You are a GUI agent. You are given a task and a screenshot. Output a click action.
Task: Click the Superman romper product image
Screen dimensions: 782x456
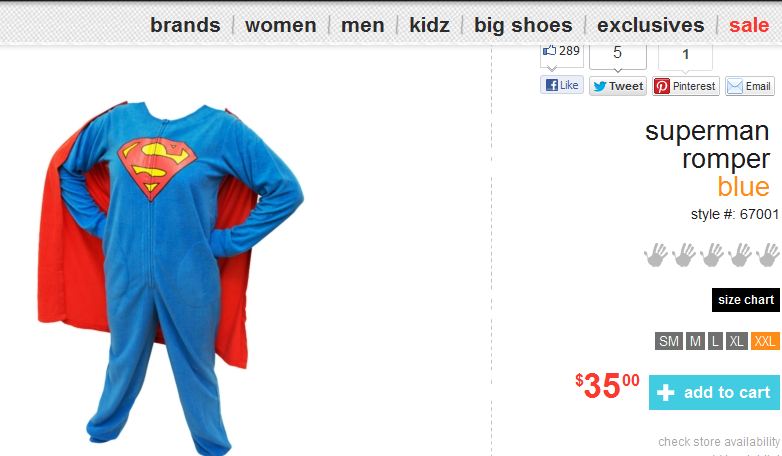(x=171, y=277)
